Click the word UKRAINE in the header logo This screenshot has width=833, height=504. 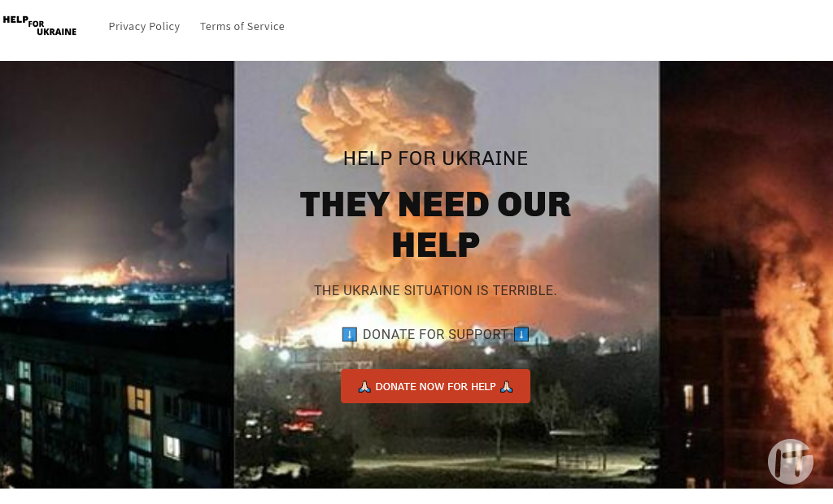point(56,32)
